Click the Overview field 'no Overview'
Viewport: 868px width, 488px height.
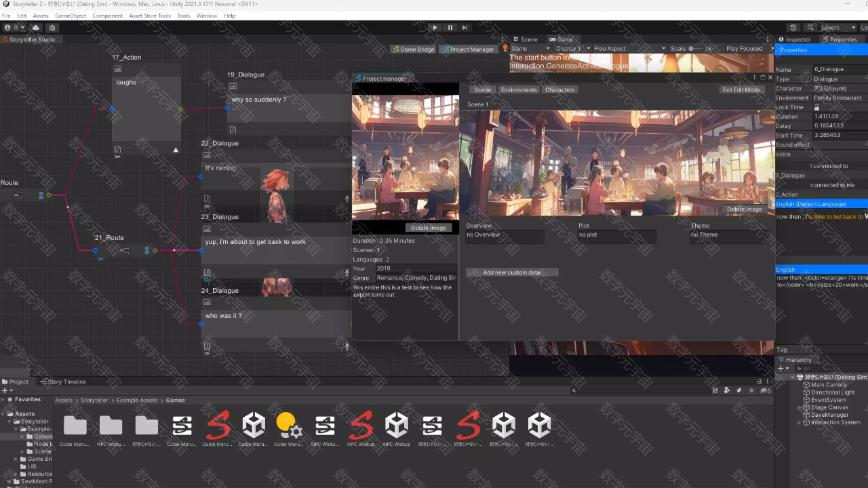[505, 236]
